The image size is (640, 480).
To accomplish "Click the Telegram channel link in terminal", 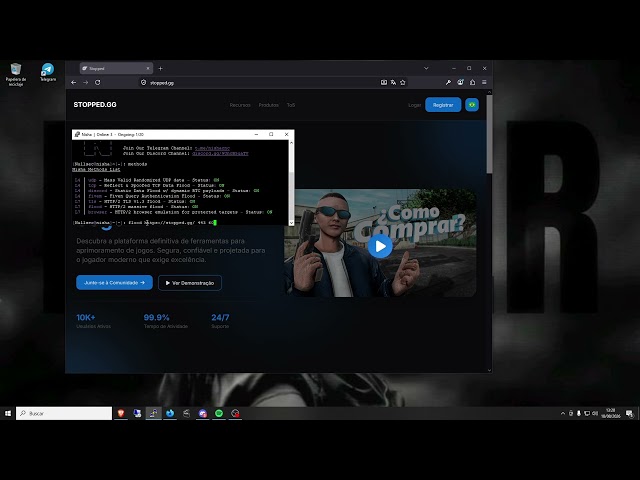I will (213, 148).
